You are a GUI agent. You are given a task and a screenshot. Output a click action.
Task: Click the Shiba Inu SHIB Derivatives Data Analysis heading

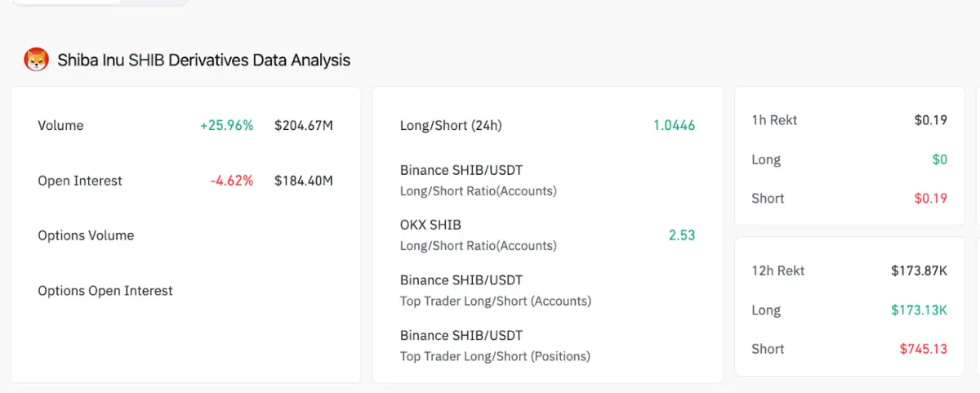[x=203, y=60]
